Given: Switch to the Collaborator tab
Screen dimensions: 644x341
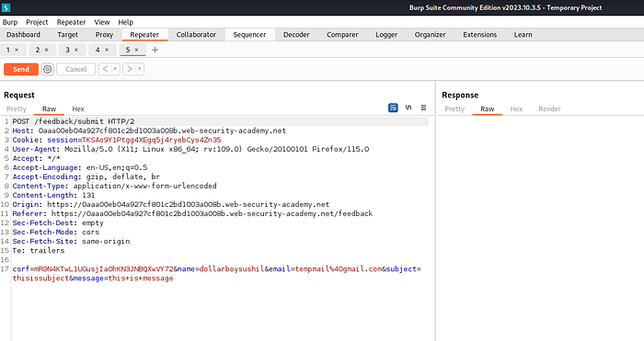Looking at the screenshot, I should [196, 35].
